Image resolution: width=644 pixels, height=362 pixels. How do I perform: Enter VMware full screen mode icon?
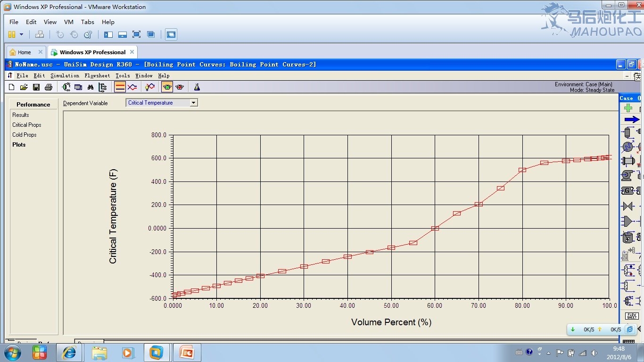point(137,34)
